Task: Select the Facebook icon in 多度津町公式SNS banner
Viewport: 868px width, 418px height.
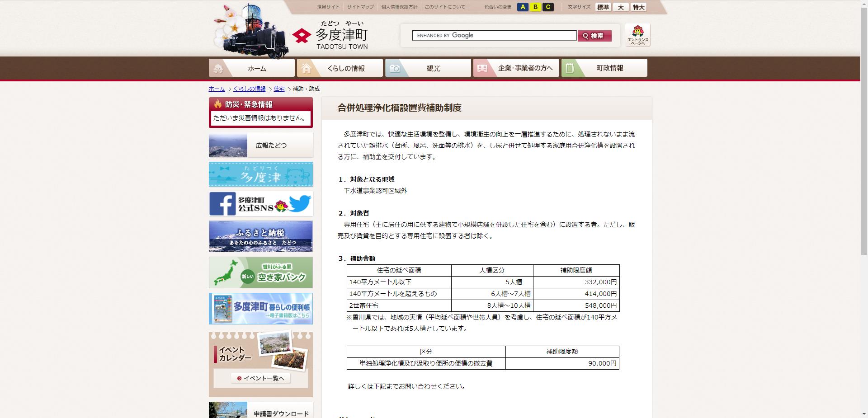Action: 222,204
